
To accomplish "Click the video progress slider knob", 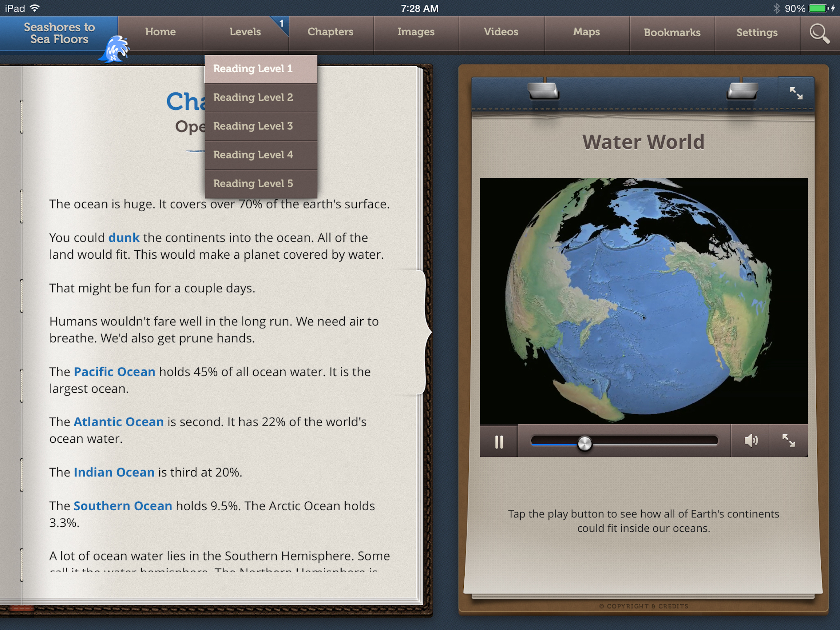I will 584,444.
